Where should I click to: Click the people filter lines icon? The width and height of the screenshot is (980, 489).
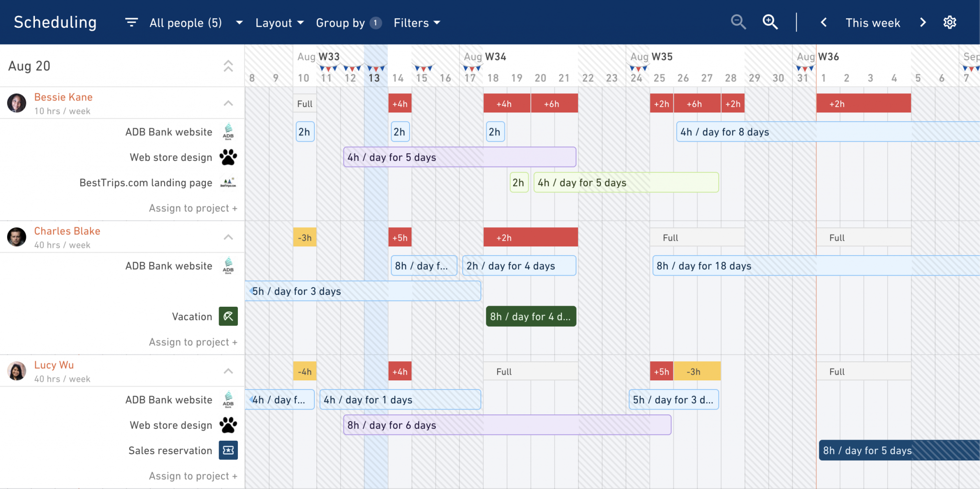pyautogui.click(x=132, y=22)
